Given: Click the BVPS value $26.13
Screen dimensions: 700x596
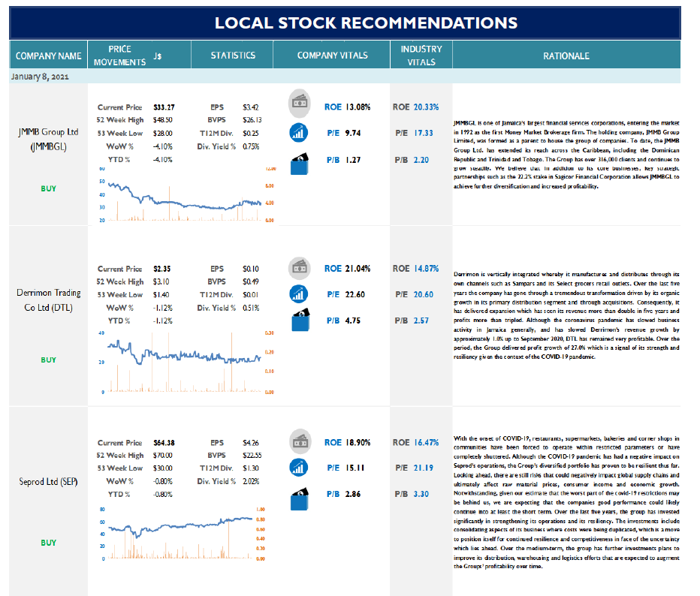Looking at the screenshot, I should tap(252, 120).
